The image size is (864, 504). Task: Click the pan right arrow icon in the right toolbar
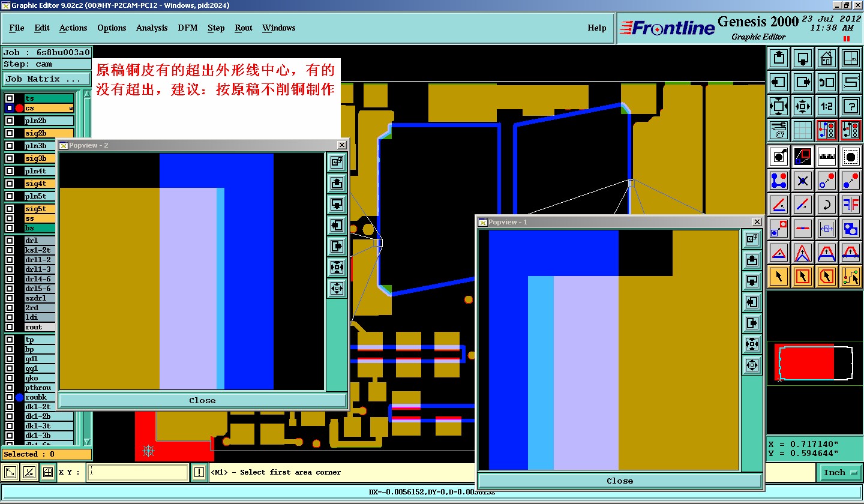803,82
